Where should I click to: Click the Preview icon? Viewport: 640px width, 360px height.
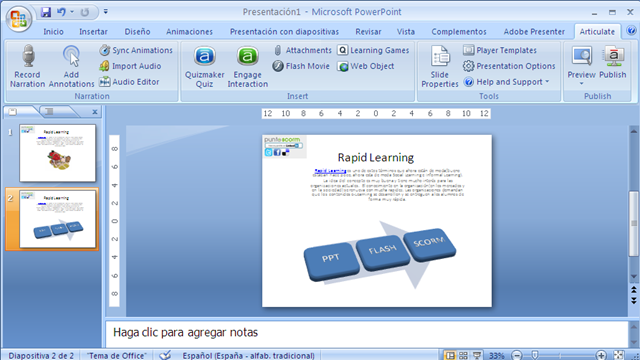click(581, 57)
